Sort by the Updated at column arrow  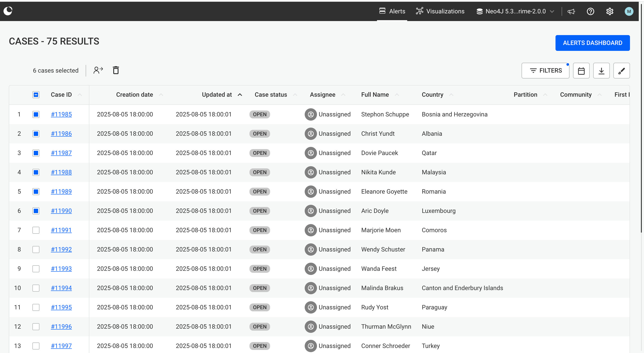[x=240, y=95]
